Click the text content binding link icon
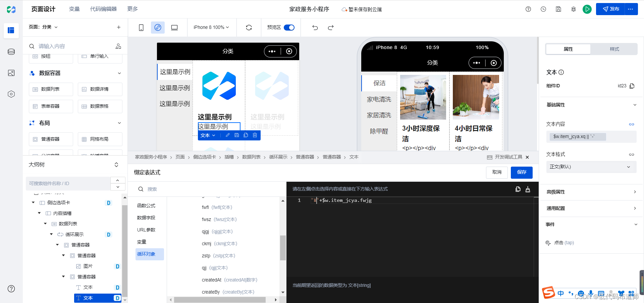 click(632, 124)
